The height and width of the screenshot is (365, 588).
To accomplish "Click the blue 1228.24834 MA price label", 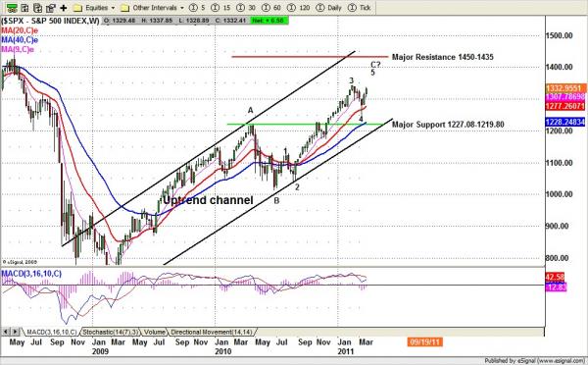I will pos(565,122).
